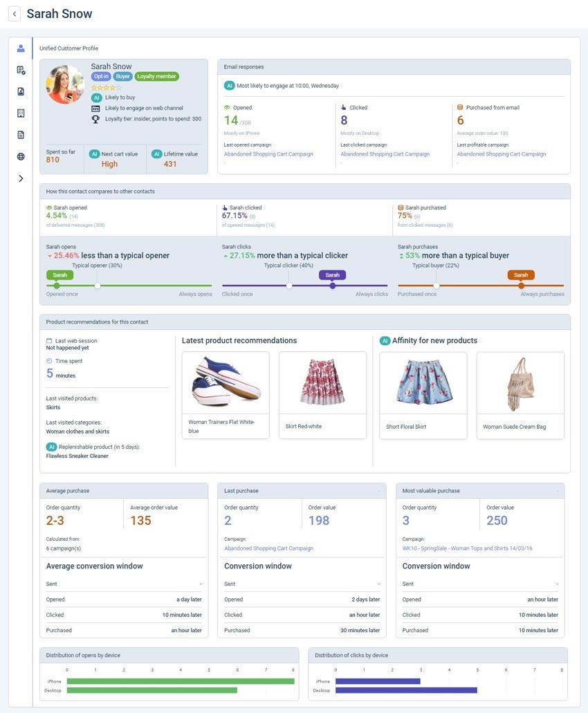The width and height of the screenshot is (588, 713).
Task: Open the last profitable campaign link
Action: click(502, 154)
